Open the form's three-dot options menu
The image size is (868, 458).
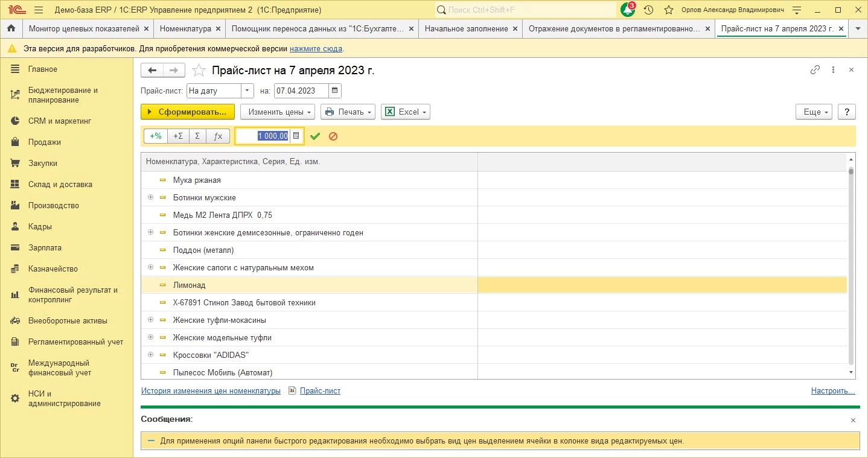pyautogui.click(x=834, y=70)
